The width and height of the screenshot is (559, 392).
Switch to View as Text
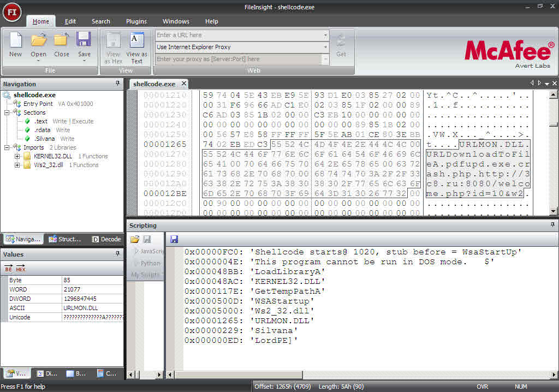pyautogui.click(x=136, y=48)
